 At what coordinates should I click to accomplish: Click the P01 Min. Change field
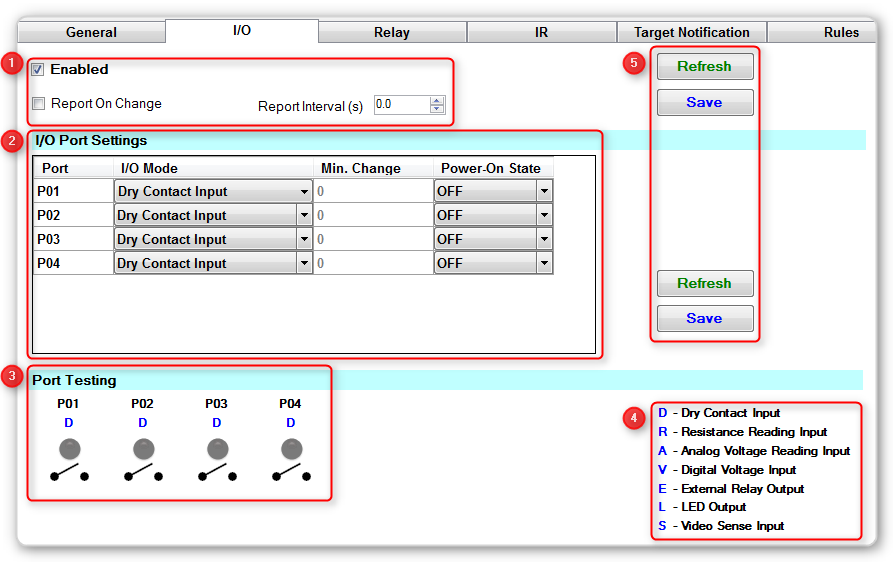[x=372, y=192]
